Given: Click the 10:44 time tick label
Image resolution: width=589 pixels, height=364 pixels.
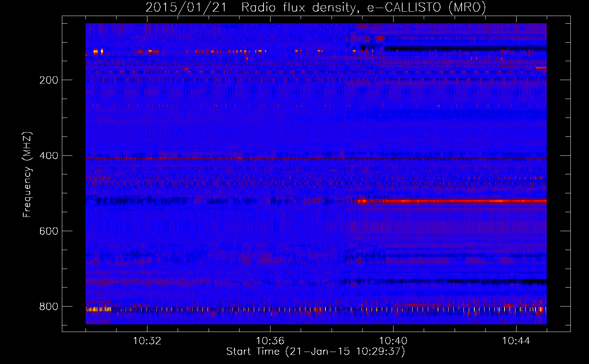Looking at the screenshot, I should (516, 341).
